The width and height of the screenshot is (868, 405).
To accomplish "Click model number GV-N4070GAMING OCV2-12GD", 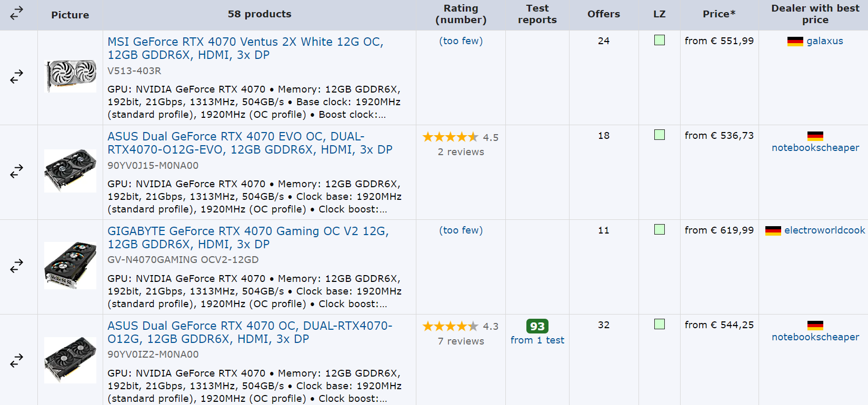I will (183, 260).
